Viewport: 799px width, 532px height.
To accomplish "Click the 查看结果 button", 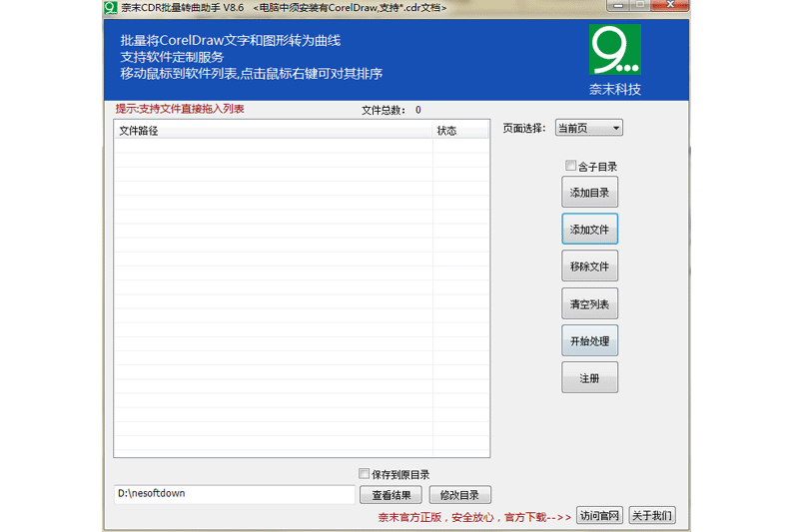I will point(391,495).
